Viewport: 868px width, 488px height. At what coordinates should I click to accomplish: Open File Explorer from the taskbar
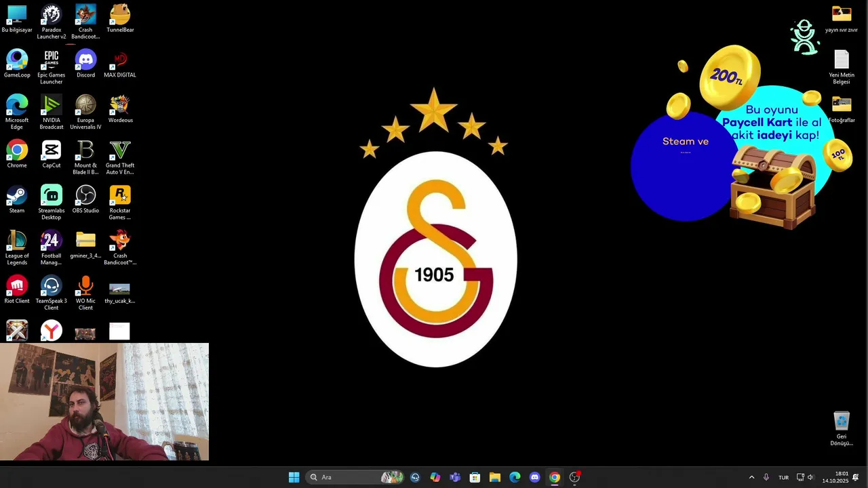click(495, 477)
